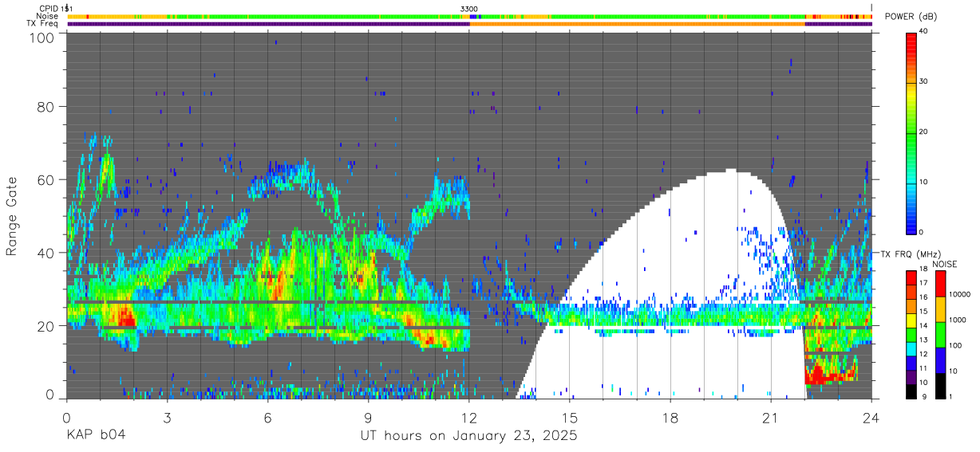Click the 'KAP b04' label
The width and height of the screenshot is (980, 452).
[95, 436]
